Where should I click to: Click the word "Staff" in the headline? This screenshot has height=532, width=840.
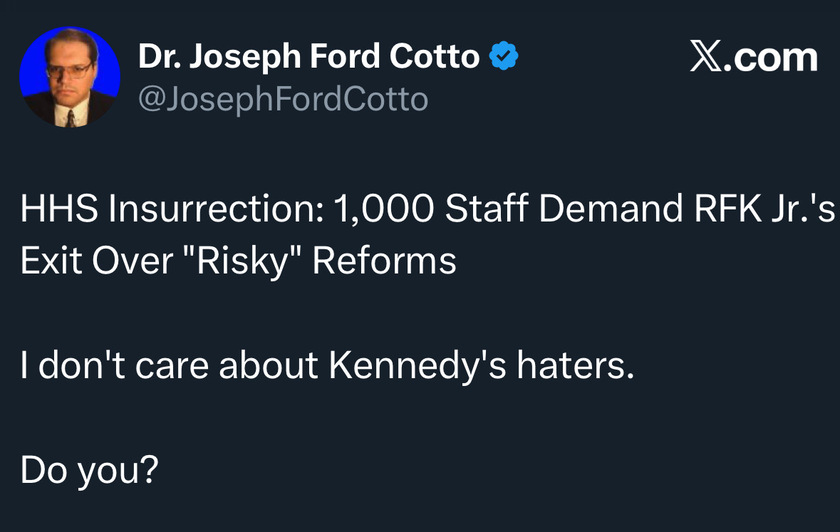[486, 208]
